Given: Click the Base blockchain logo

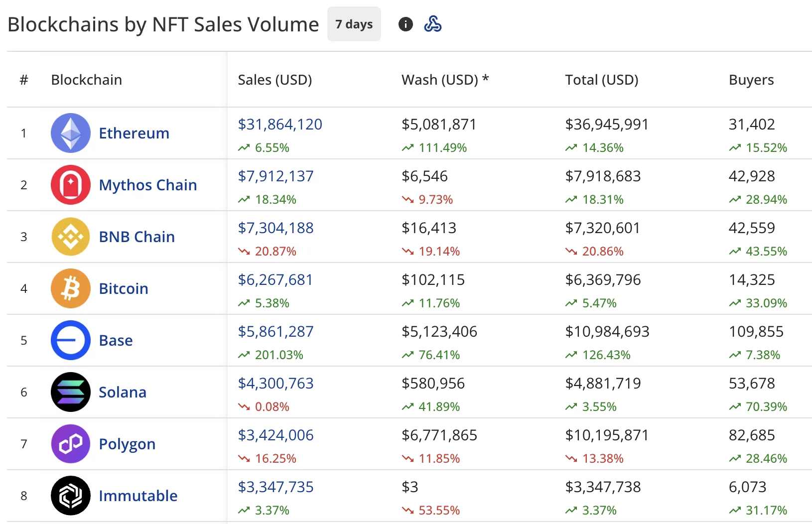Looking at the screenshot, I should (70, 340).
